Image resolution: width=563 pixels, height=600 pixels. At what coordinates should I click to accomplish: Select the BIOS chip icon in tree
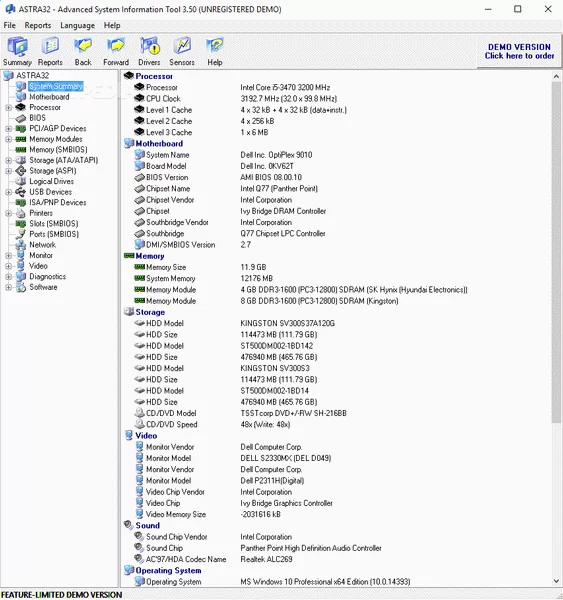pos(21,118)
